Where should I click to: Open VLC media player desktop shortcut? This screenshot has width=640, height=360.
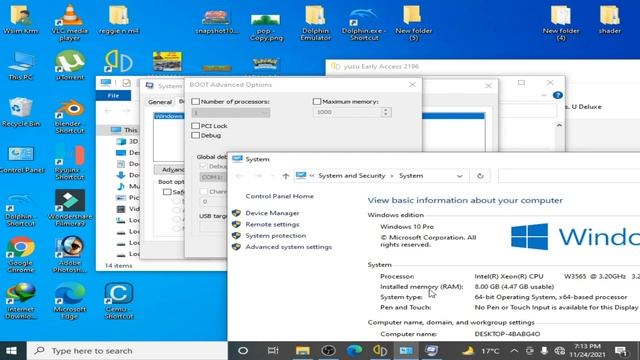coord(70,22)
